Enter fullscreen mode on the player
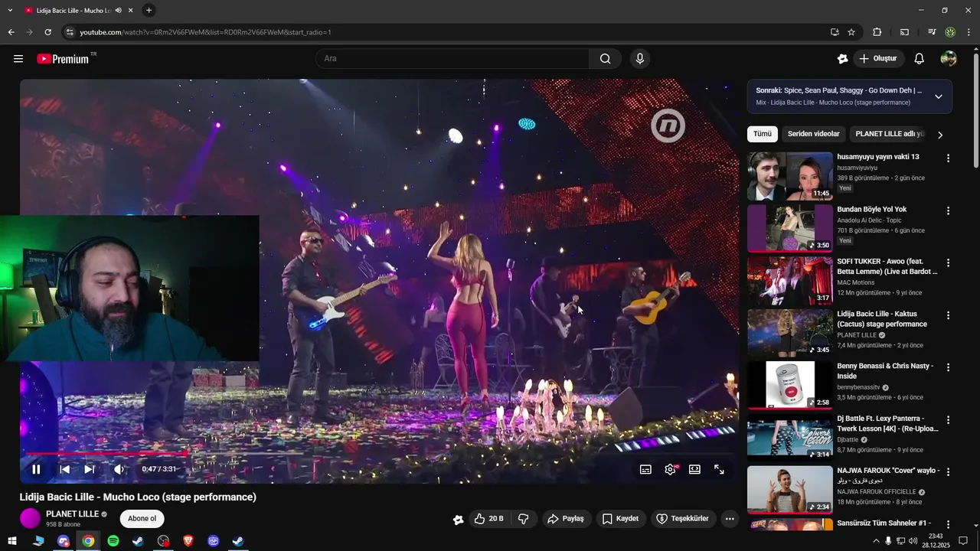 719,469
